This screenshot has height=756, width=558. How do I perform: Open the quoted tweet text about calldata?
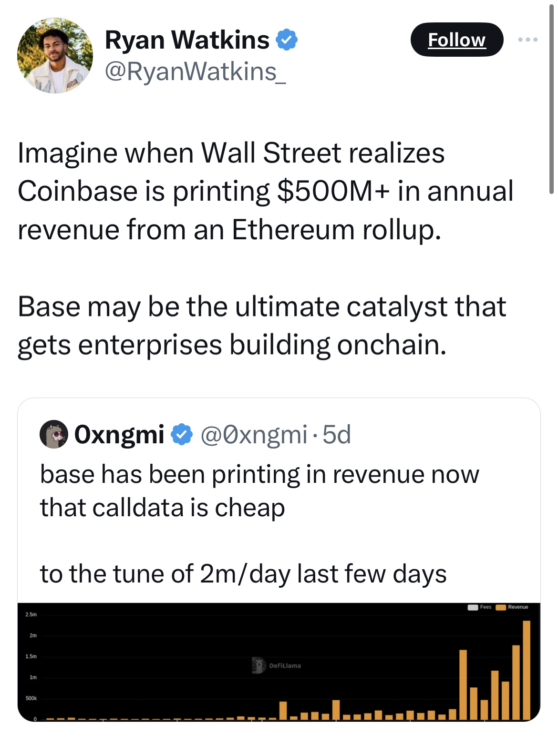pyautogui.click(x=259, y=491)
